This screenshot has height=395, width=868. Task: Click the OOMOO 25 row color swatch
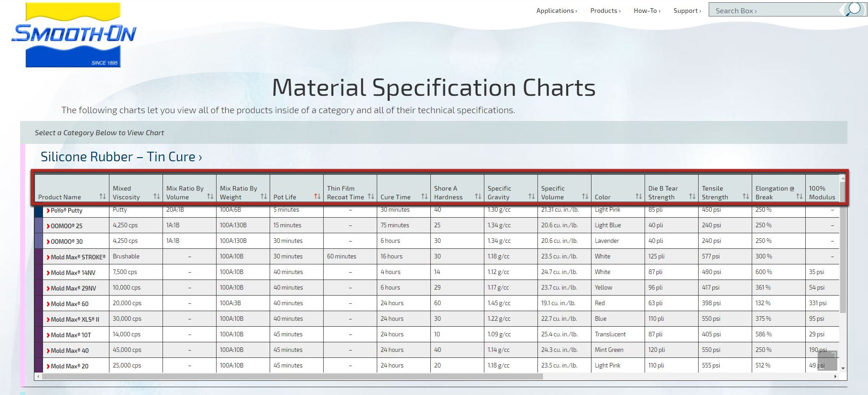[x=38, y=225]
